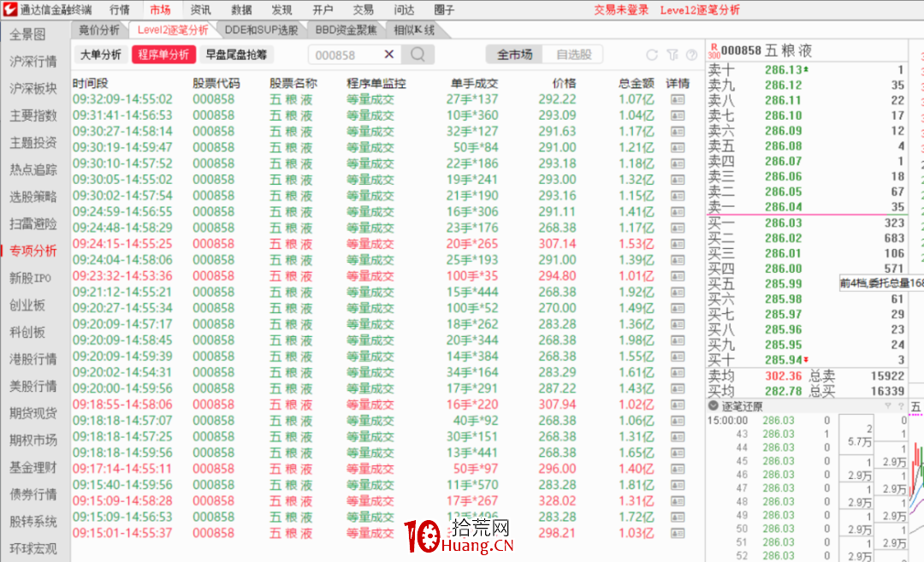This screenshot has width=924, height=562.
Task: Click the 卖十 286.13 order book row
Action: pyautogui.click(x=806, y=69)
